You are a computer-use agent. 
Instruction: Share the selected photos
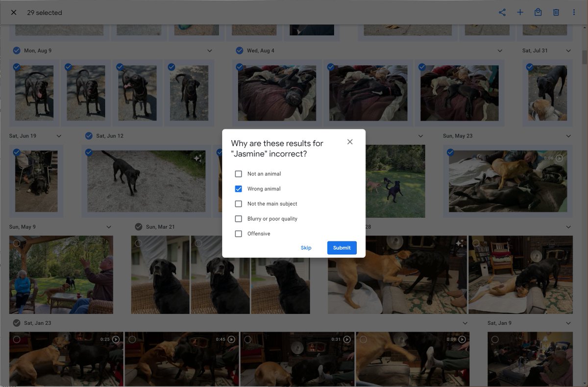tap(502, 13)
